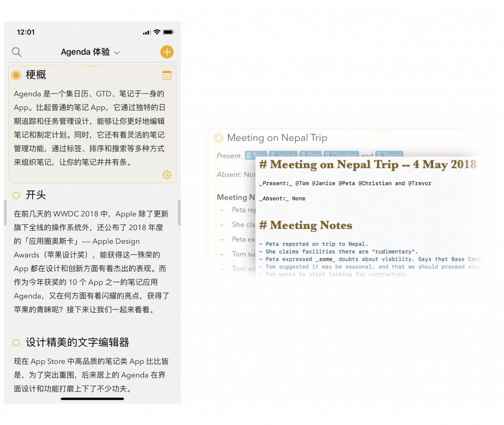This screenshot has height=425, width=504.
Task: Click the Tom person tag
Action: (x=256, y=155)
